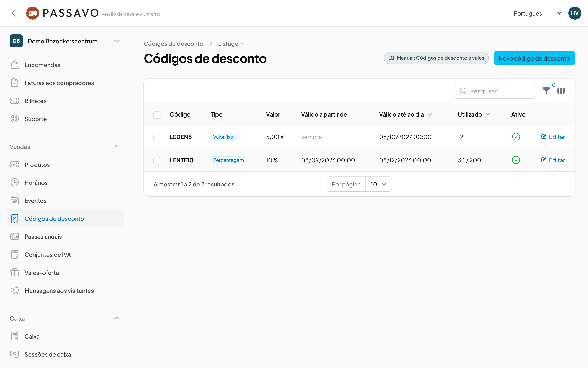Viewport: 588px width, 368px height.
Task: Open the Português language dropdown
Action: click(537, 13)
